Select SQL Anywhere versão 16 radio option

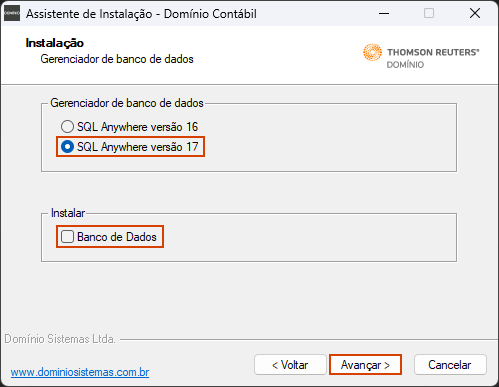(x=129, y=127)
